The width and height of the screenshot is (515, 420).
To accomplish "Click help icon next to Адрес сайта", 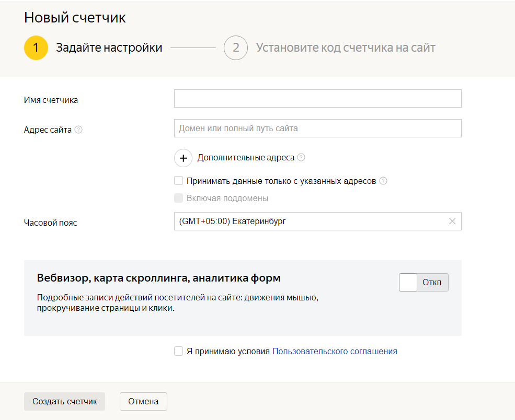I will [x=78, y=130].
